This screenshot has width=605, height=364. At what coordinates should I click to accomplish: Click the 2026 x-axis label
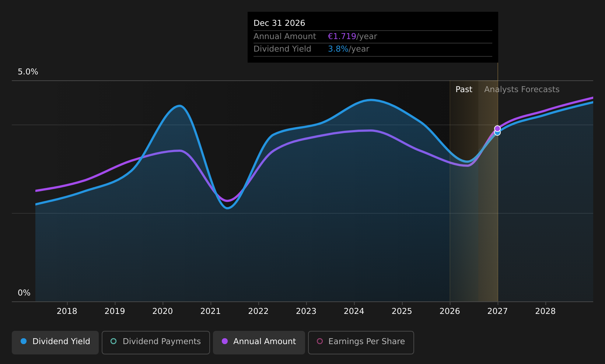pos(450,311)
